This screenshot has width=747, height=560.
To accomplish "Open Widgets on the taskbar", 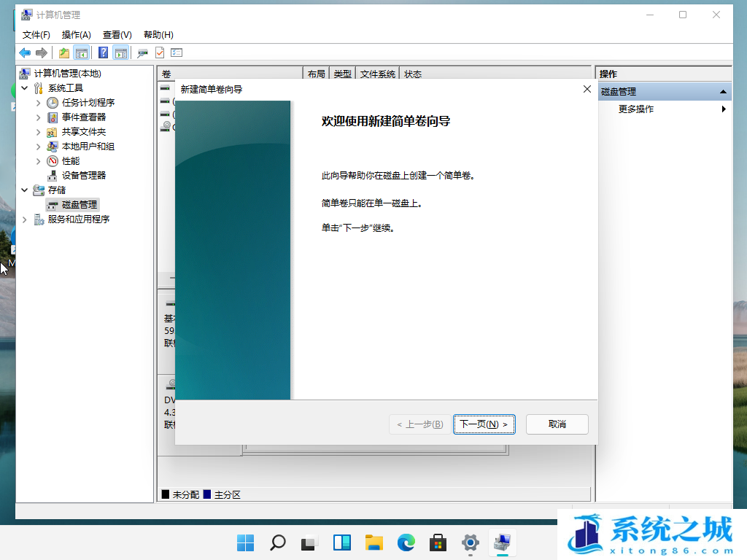I will [342, 542].
